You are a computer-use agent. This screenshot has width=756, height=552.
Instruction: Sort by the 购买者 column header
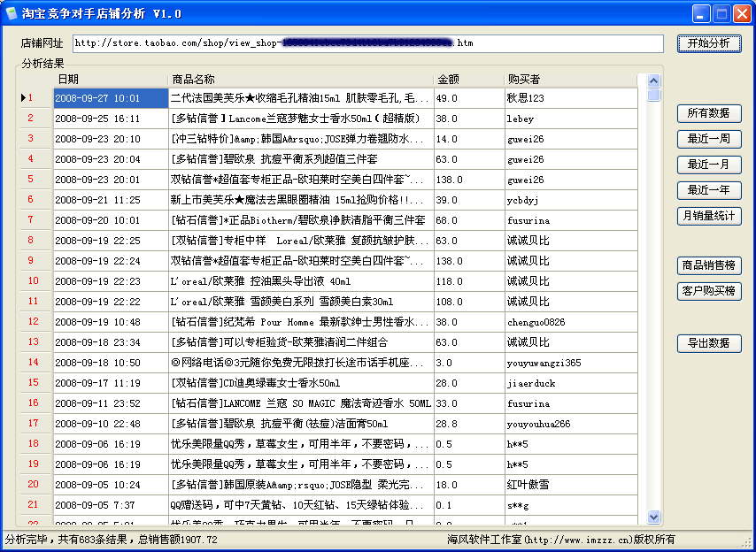point(570,80)
